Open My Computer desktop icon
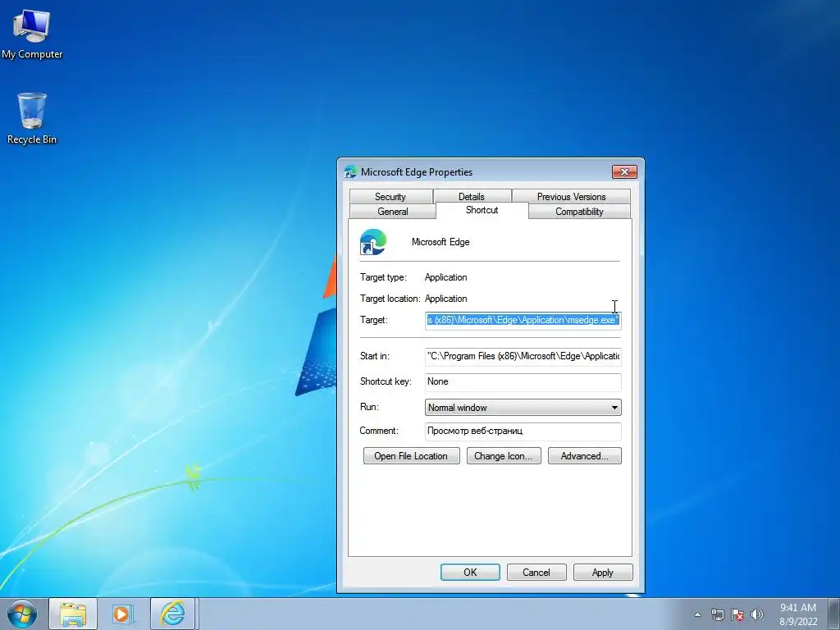The width and height of the screenshot is (840, 630). (x=32, y=33)
